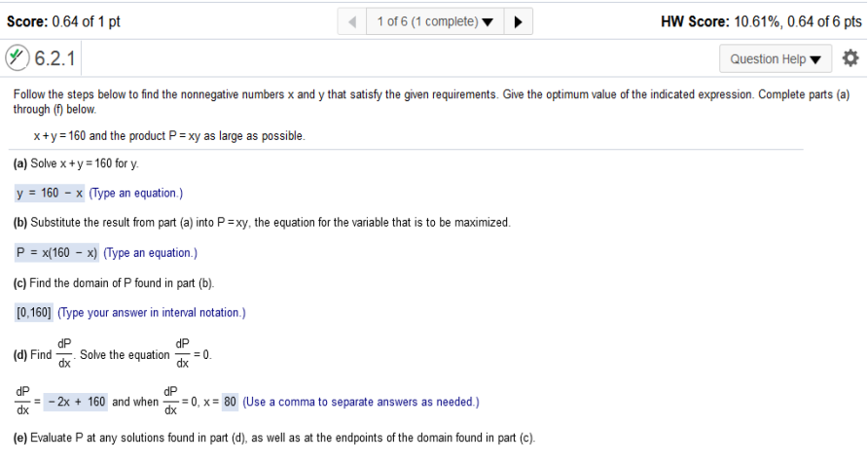Click the answer field P = x(160 − x)
The width and height of the screenshot is (868, 462).
57,252
